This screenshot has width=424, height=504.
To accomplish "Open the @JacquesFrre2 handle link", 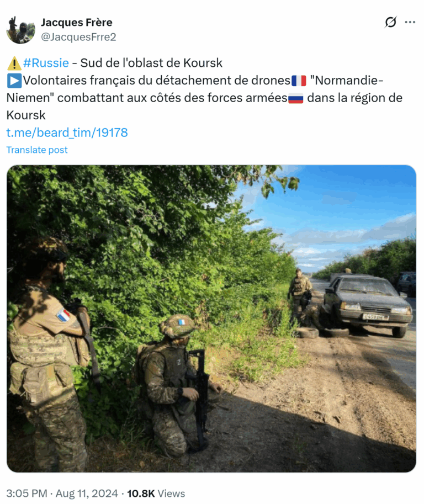I will tap(78, 37).
